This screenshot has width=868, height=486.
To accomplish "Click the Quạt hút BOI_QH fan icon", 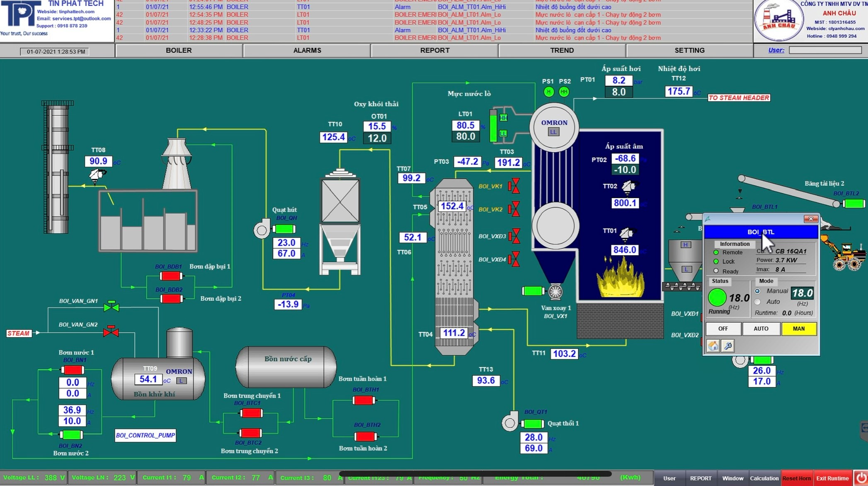I will coord(262,230).
